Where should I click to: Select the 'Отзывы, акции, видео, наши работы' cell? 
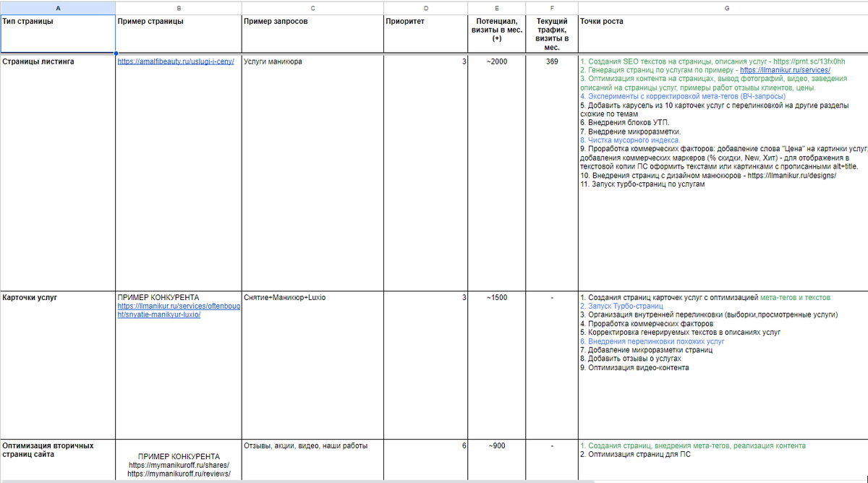coord(312,458)
